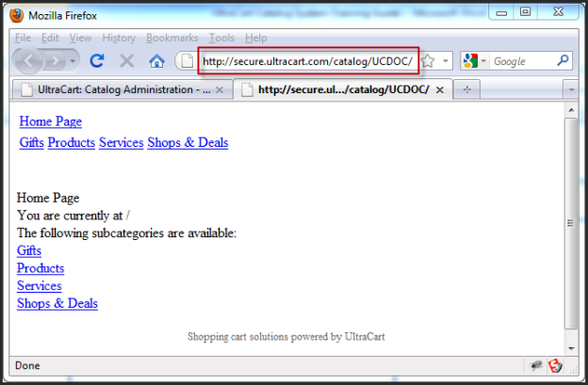Click the magnifying glass search icon
The height and width of the screenshot is (385, 588).
click(x=563, y=60)
